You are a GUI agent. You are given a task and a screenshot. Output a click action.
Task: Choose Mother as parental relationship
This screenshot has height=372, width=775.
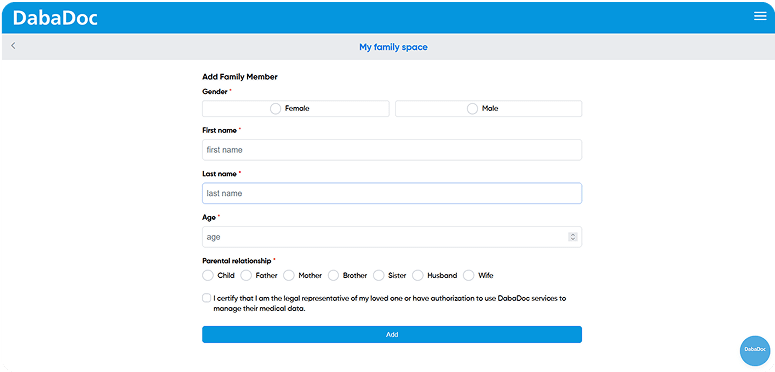tap(289, 275)
